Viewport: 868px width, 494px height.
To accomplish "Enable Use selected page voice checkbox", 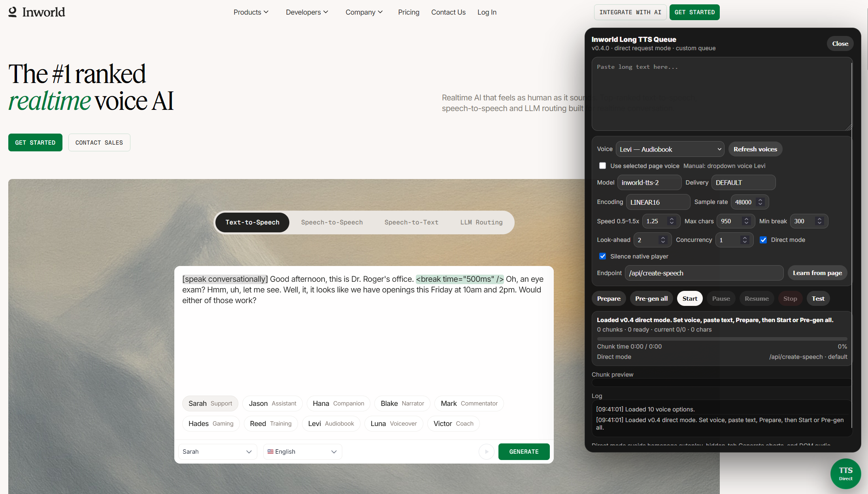I will [x=602, y=166].
